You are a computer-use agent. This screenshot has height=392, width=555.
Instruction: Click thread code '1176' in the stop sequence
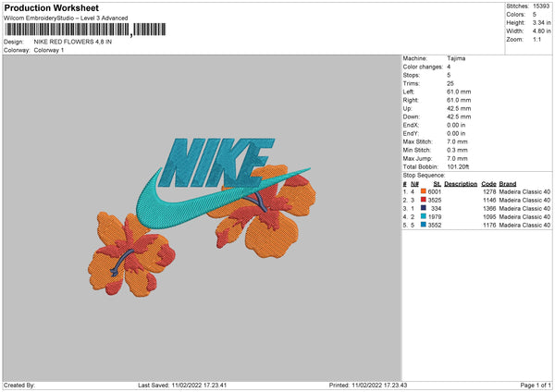tap(489, 225)
